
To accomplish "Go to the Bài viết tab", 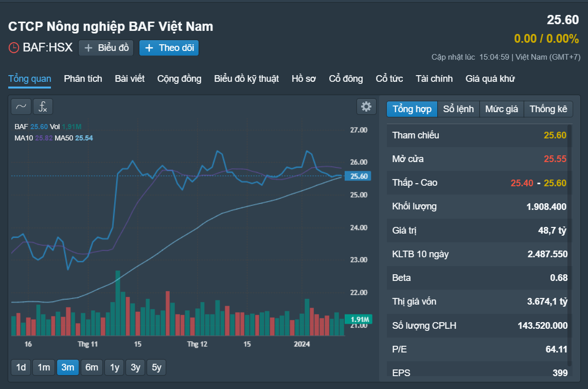I will coord(130,79).
